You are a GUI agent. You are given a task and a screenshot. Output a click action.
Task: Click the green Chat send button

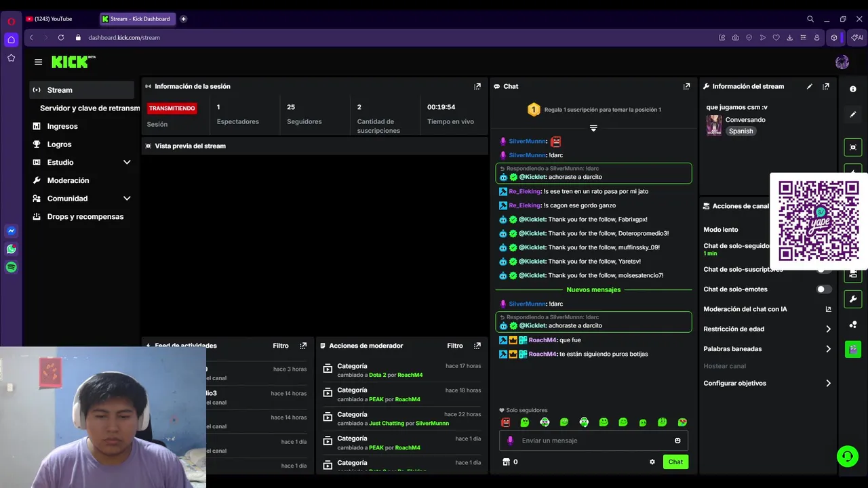coord(675,462)
